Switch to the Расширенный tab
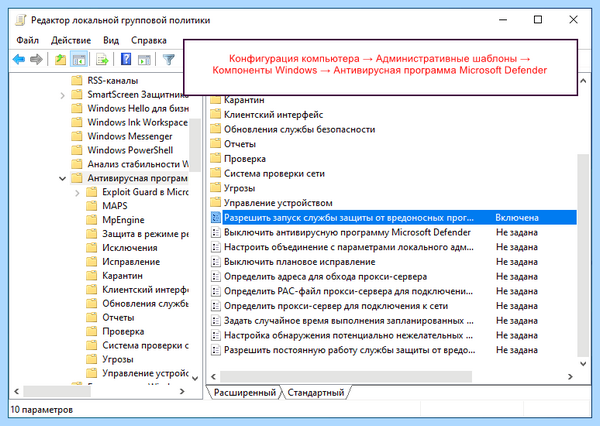 245,392
